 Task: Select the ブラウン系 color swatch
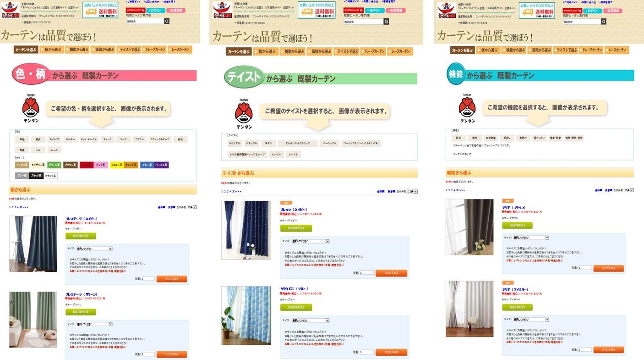pos(70,165)
